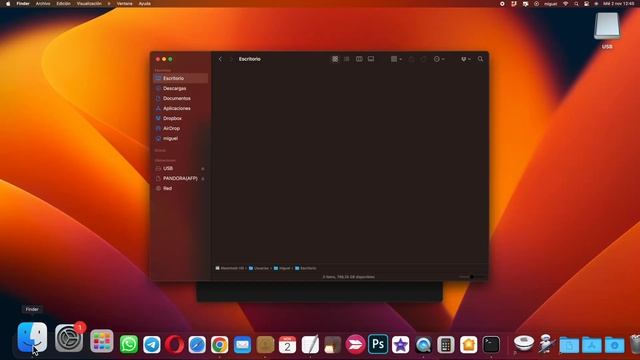
Task: Click the miguel user name in menu bar
Action: click(x=550, y=4)
